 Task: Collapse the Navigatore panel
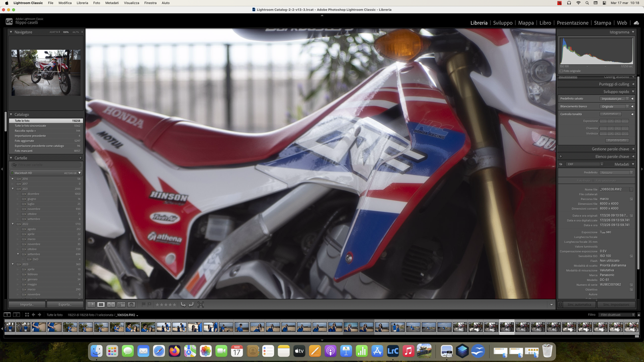click(11, 32)
